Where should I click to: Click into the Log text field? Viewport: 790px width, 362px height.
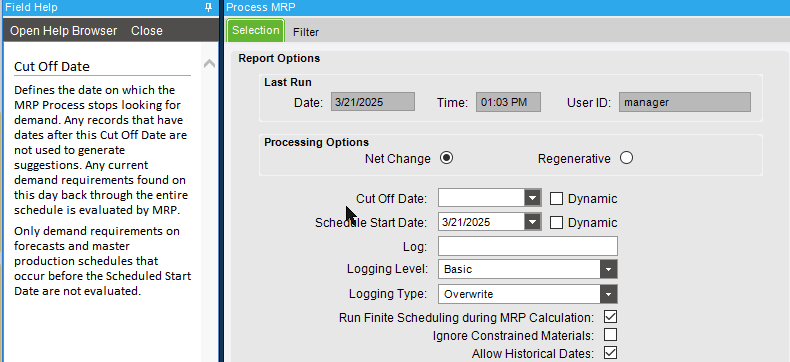pos(528,246)
